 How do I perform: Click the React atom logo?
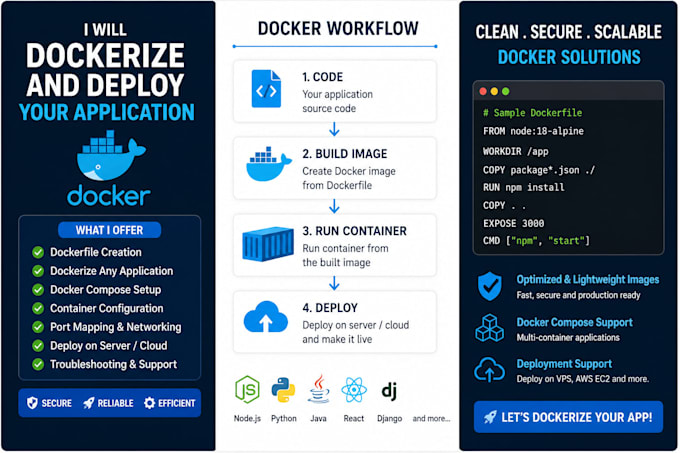pyautogui.click(x=354, y=389)
